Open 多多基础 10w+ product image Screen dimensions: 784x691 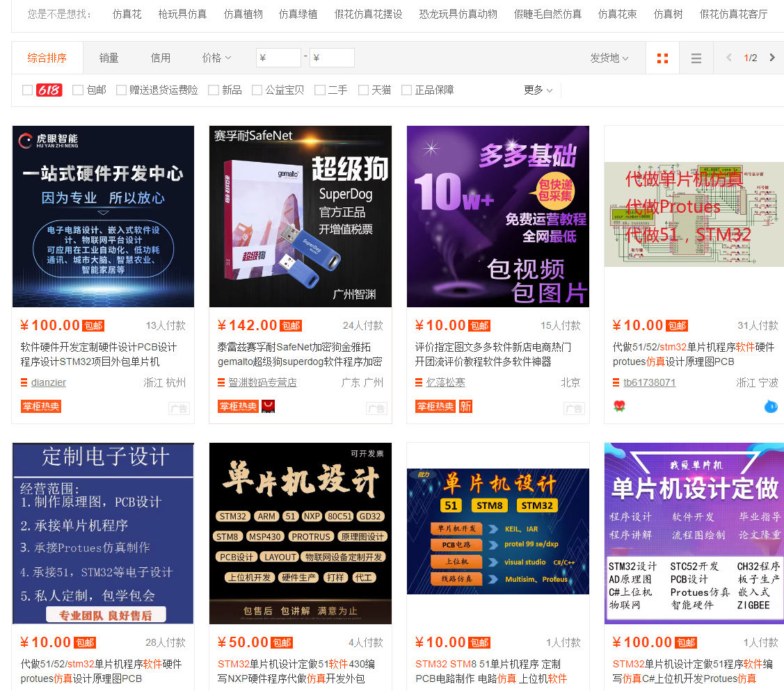[498, 216]
